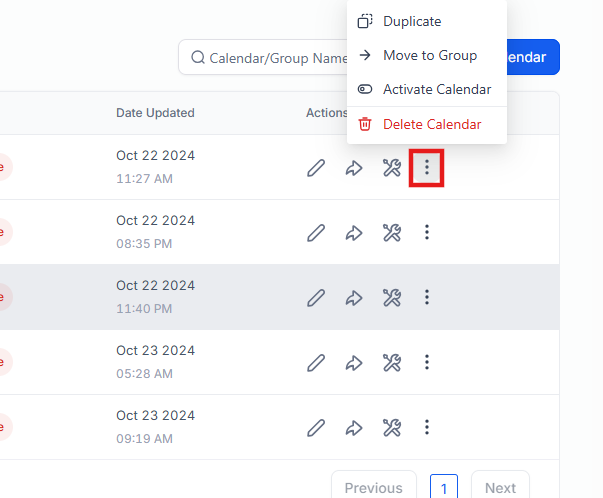Choose Move to Group menu option
Screen dimensions: 603x498
429,55
